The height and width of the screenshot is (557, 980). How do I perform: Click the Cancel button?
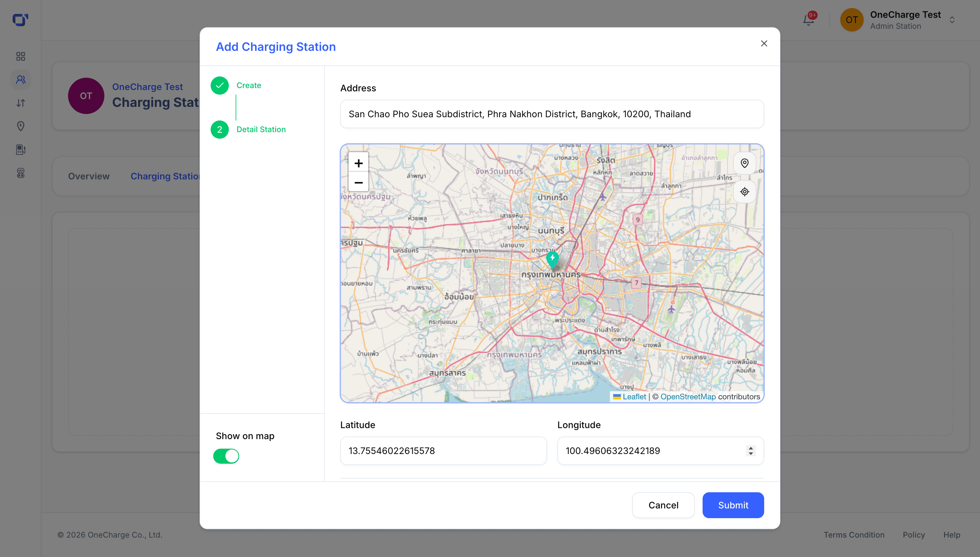[663, 505]
